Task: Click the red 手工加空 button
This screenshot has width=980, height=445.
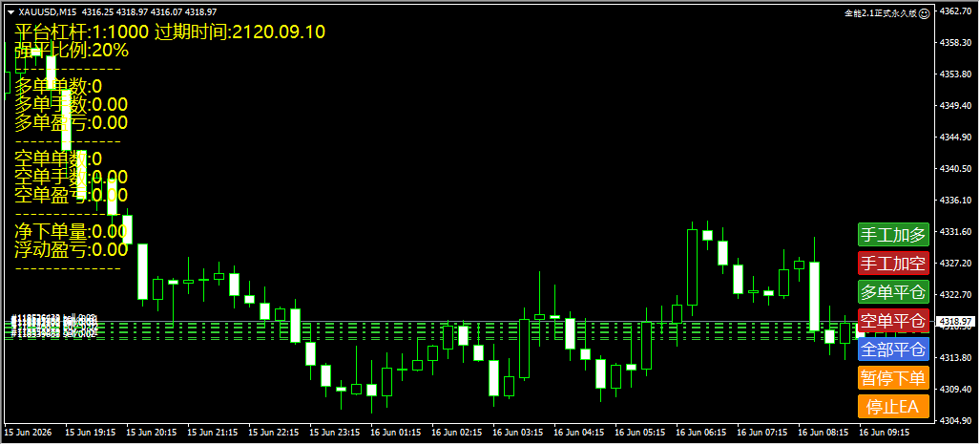Action: click(893, 264)
